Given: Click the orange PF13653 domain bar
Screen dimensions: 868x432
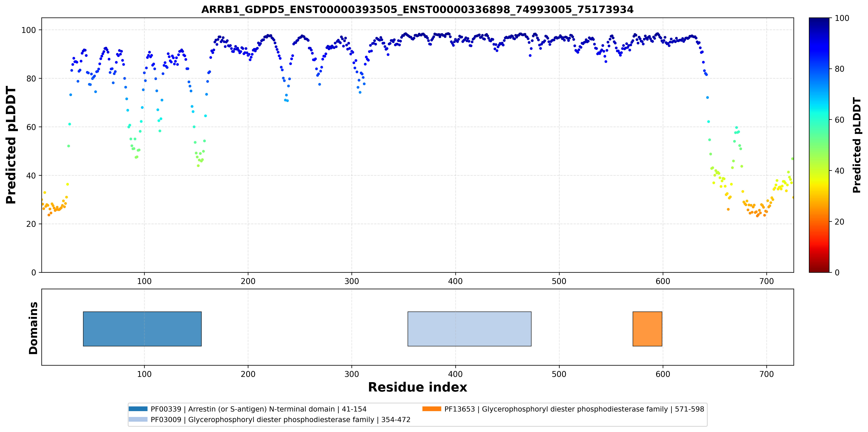Looking at the screenshot, I should [x=647, y=329].
